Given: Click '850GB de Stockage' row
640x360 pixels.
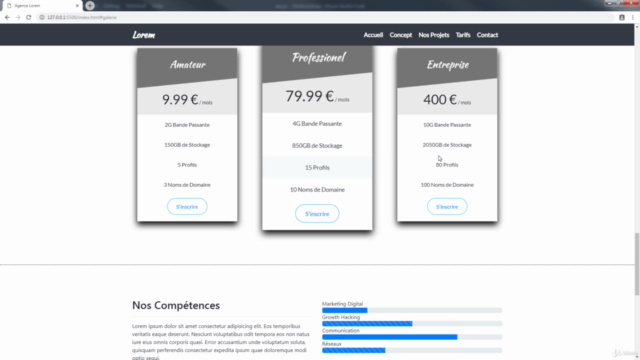Looking at the screenshot, I should 317,146.
